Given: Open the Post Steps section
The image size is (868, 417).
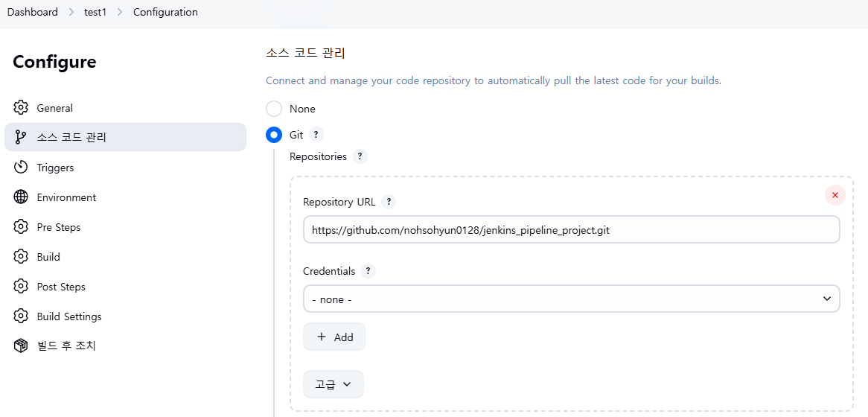Looking at the screenshot, I should 61,287.
